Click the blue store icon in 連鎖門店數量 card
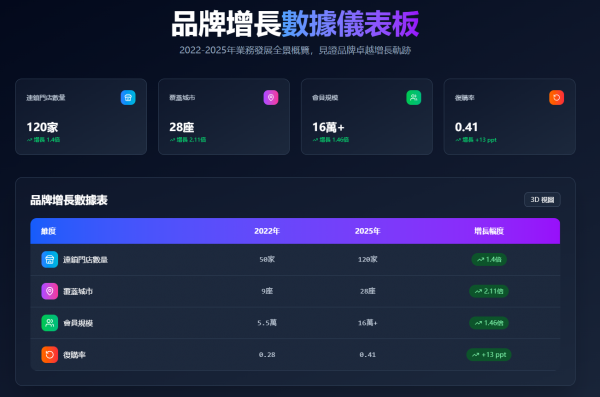The width and height of the screenshot is (600, 397). click(128, 98)
